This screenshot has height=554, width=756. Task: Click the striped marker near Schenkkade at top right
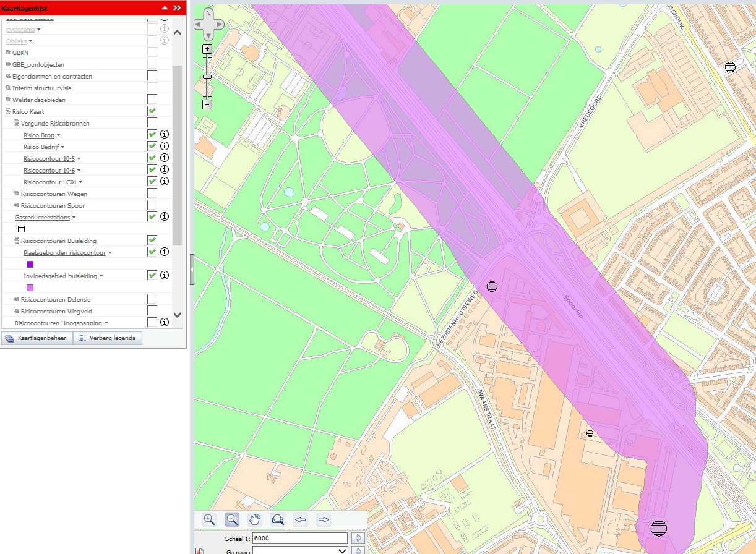[x=730, y=67]
